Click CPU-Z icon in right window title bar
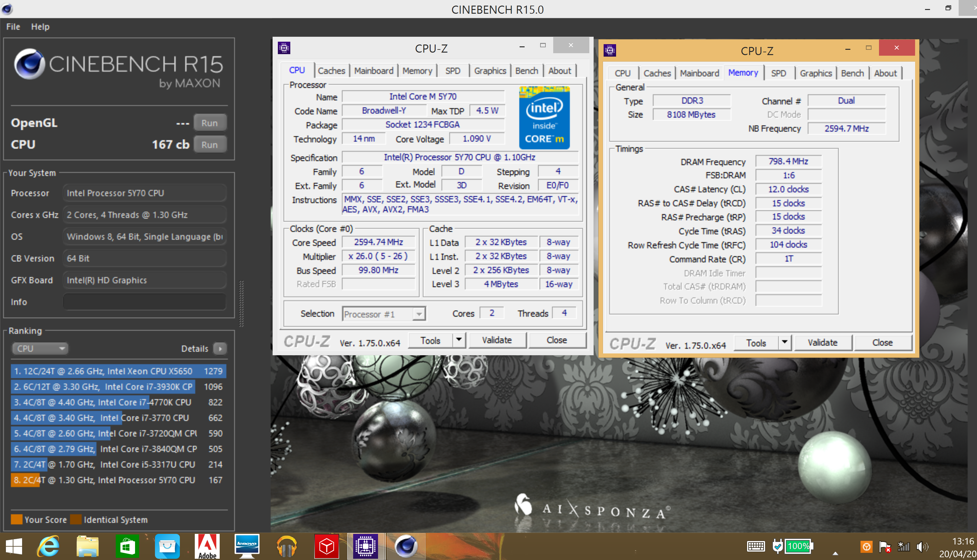The height and width of the screenshot is (560, 977). click(610, 50)
